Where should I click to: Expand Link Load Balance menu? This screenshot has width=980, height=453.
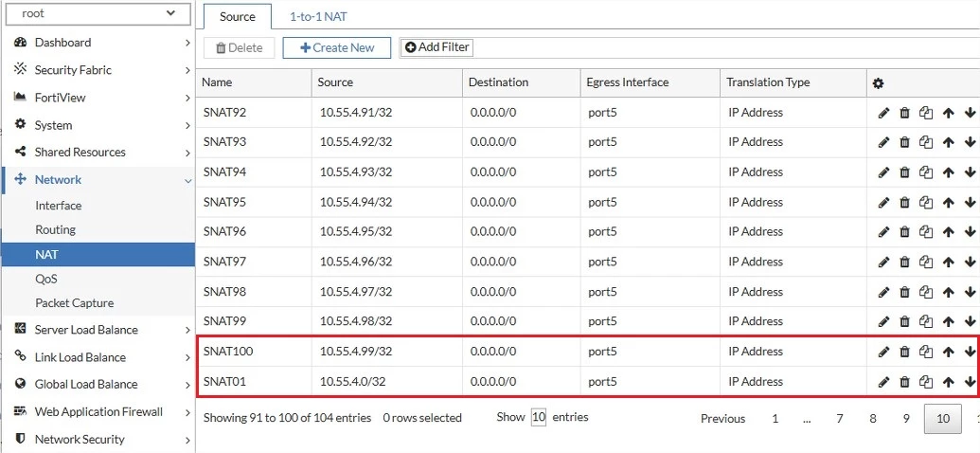pos(98,357)
